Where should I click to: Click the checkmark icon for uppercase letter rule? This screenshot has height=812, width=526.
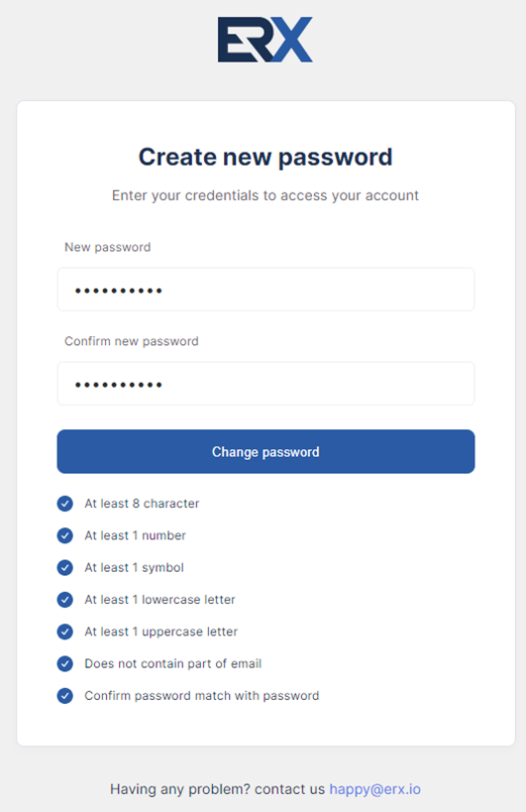coord(64,632)
